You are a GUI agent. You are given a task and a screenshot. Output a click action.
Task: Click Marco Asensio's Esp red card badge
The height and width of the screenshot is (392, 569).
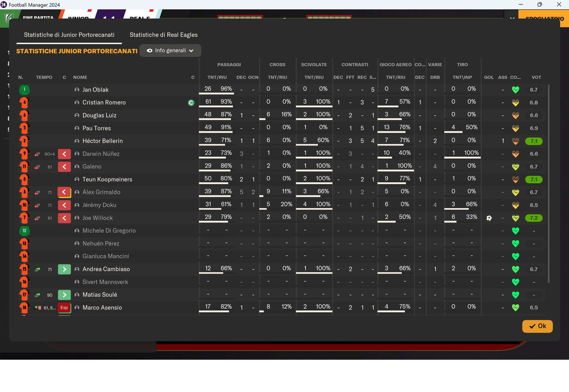tap(64, 307)
